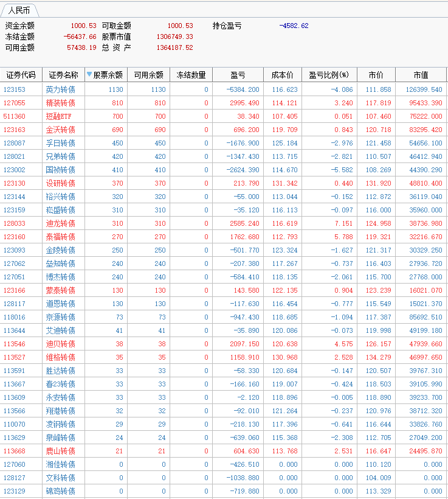Click the 持仓盈亏 value -4582.62
This screenshot has height=499, width=448.
click(x=294, y=26)
